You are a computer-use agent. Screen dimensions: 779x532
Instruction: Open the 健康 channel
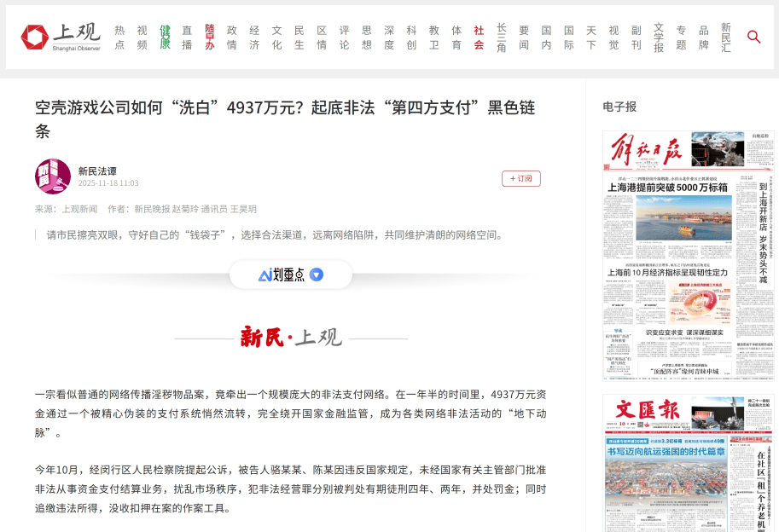click(x=165, y=38)
